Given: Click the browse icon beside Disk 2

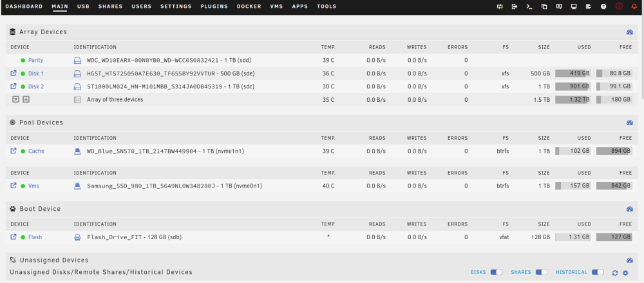Looking at the screenshot, I should (13, 86).
